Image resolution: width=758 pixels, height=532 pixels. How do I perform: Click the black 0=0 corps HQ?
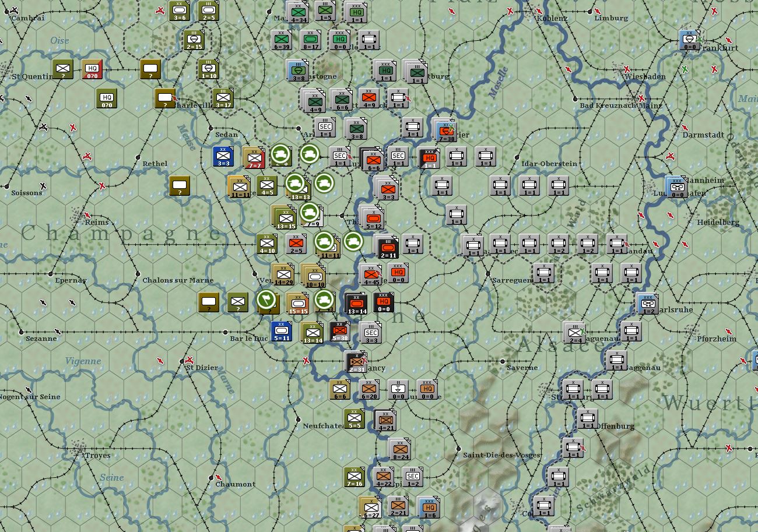pyautogui.click(x=384, y=302)
